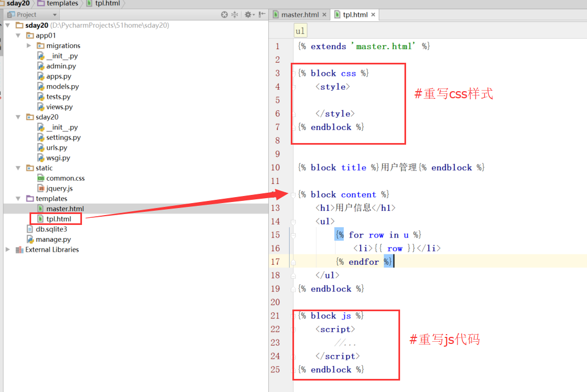Screen dimensions: 587x392
Task: Click the templates breadcrumb in navigation bar
Action: point(57,3)
